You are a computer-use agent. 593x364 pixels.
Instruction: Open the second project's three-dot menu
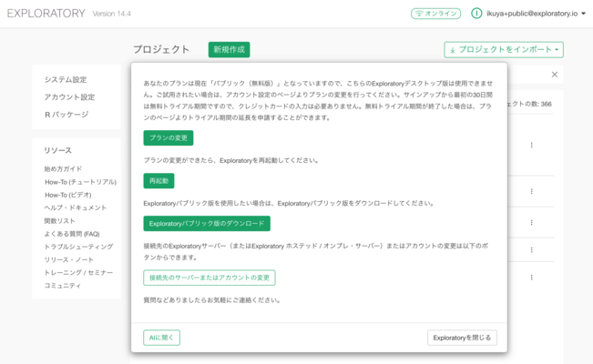532,191
